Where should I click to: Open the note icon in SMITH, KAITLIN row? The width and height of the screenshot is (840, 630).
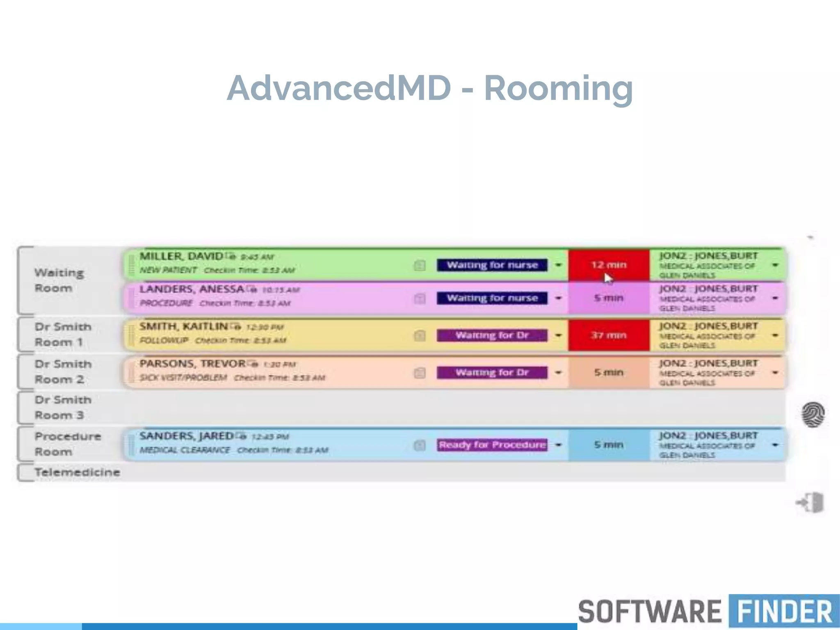(420, 336)
